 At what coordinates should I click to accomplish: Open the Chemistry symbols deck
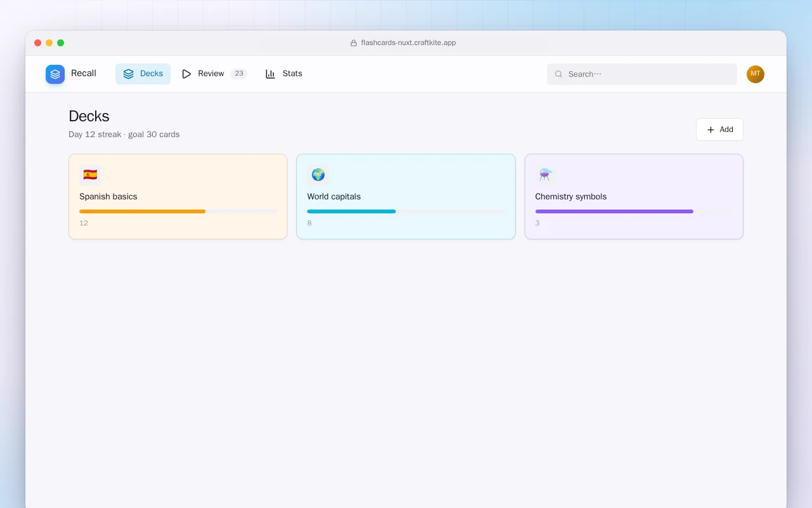coord(634,197)
